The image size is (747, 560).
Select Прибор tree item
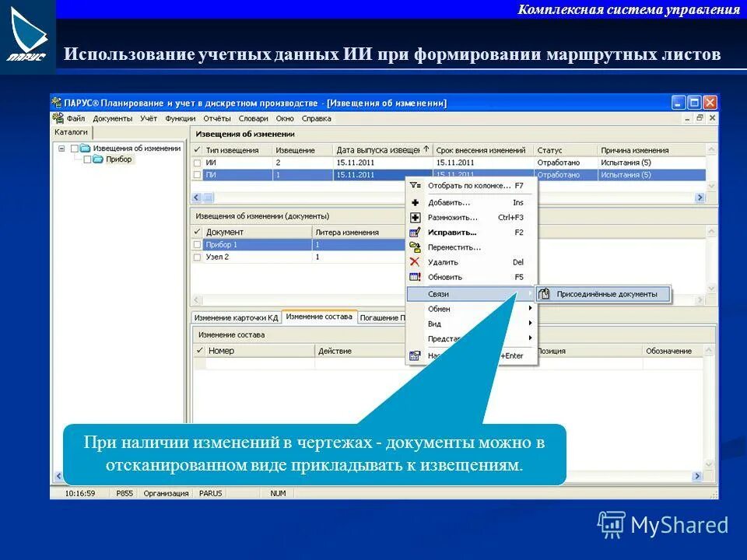(118, 159)
